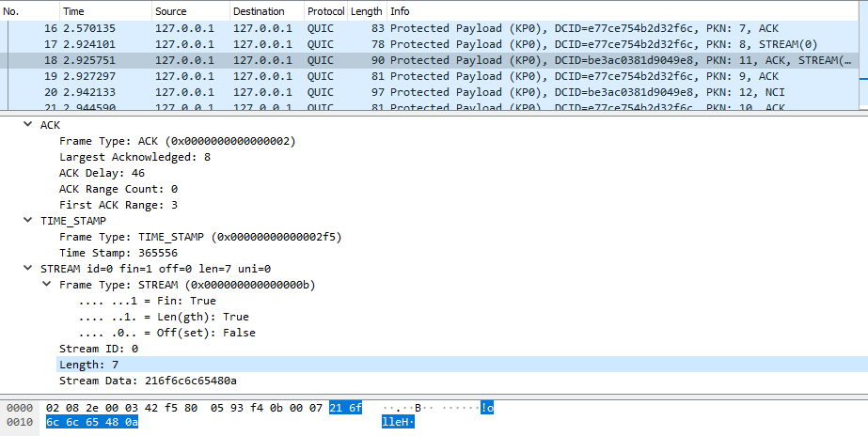The height and width of the screenshot is (436, 868).
Task: Select the Fin: True bit field
Action: point(148,301)
